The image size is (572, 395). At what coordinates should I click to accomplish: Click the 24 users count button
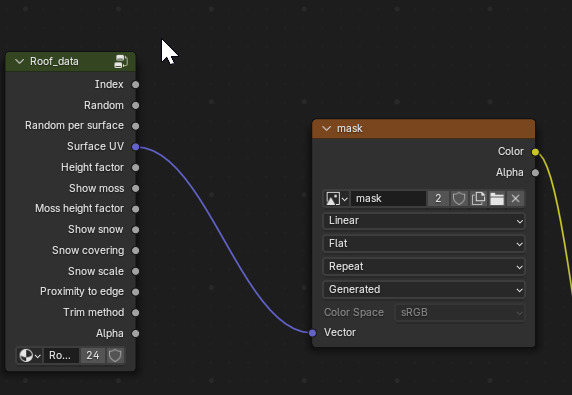(93, 356)
